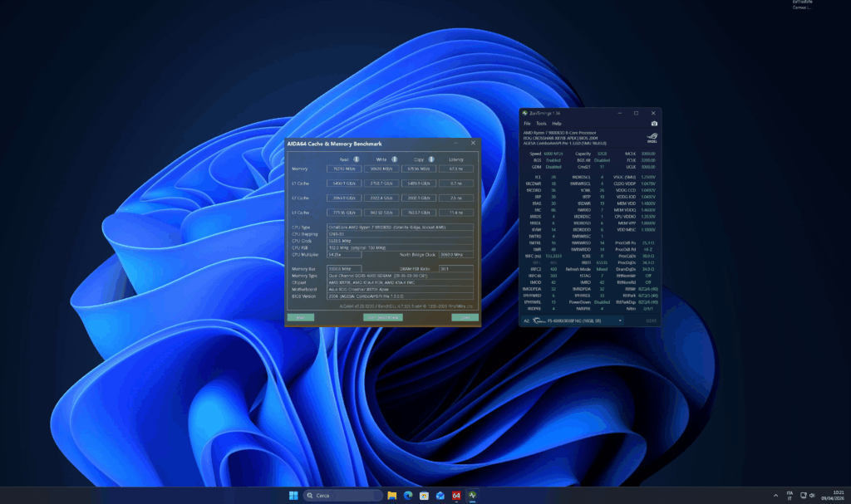The height and width of the screenshot is (504, 851).
Task: Launch Microsoft Edge from the taskbar
Action: 408,496
